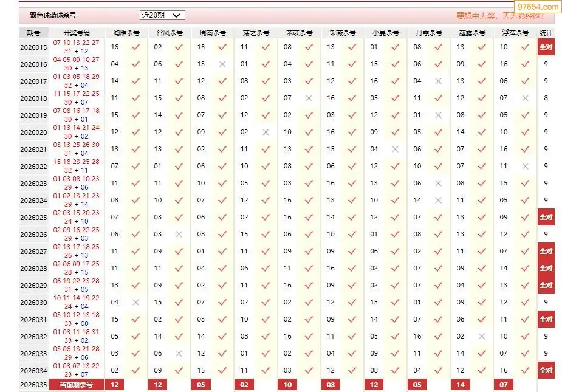Click the checkmark in 鸿雁杀号 row 2026015
The height and width of the screenshot is (392, 562).
(135, 47)
